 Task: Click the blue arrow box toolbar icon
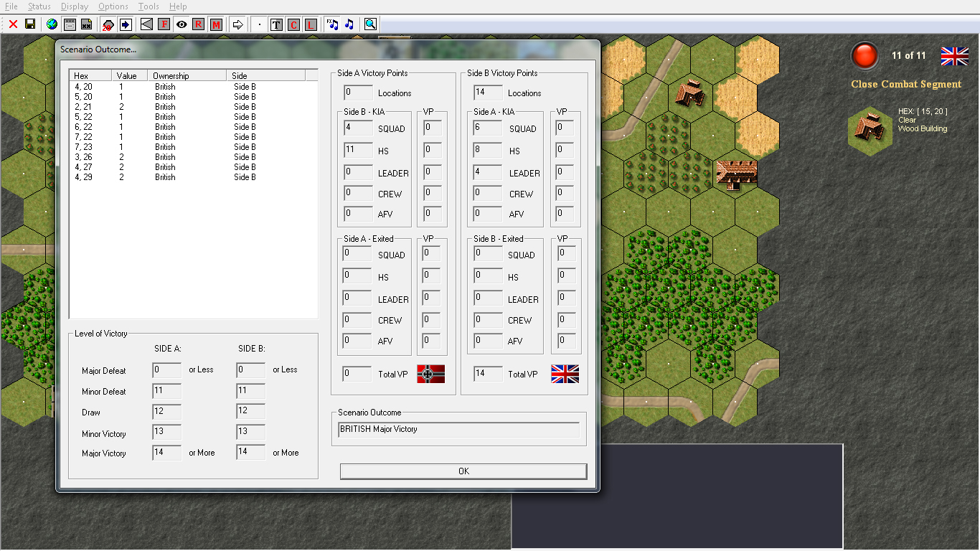(126, 24)
